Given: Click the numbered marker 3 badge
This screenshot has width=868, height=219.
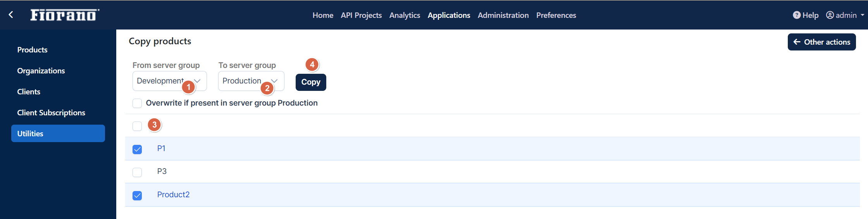Looking at the screenshot, I should [x=154, y=125].
